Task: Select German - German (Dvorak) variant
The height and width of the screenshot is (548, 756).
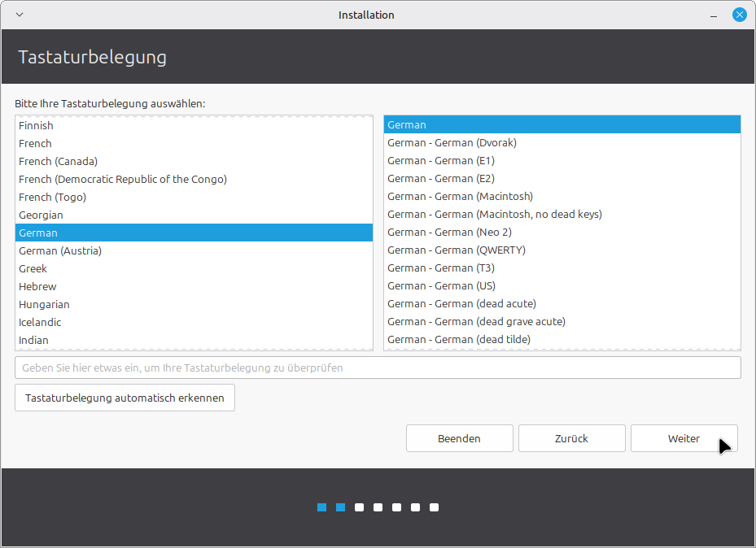Action: click(x=452, y=142)
